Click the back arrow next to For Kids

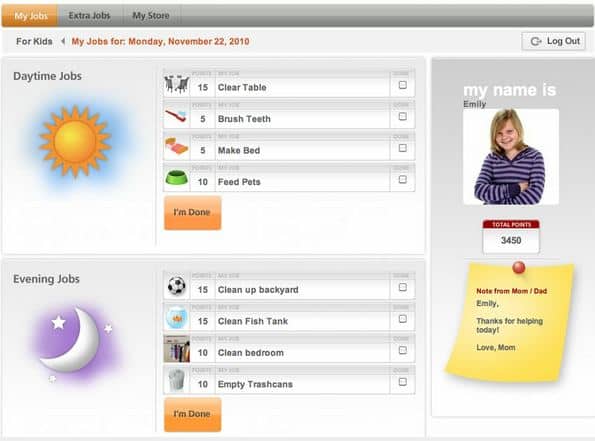[x=63, y=41]
